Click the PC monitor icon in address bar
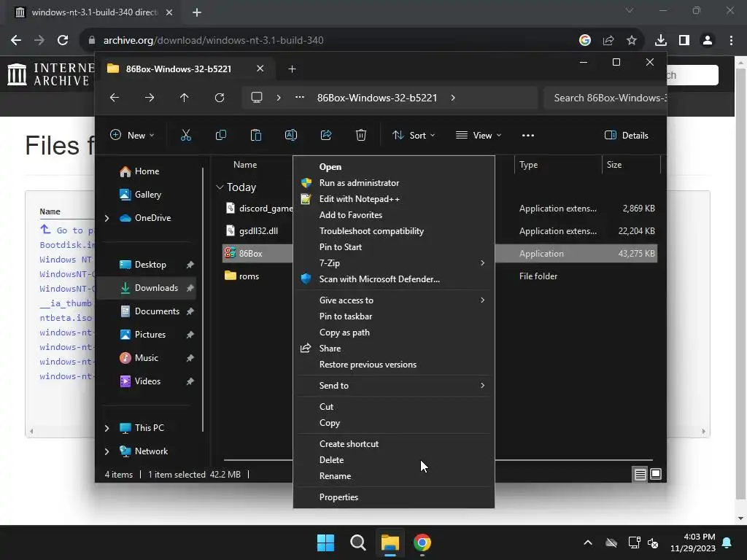This screenshot has width=747, height=560. point(257,98)
